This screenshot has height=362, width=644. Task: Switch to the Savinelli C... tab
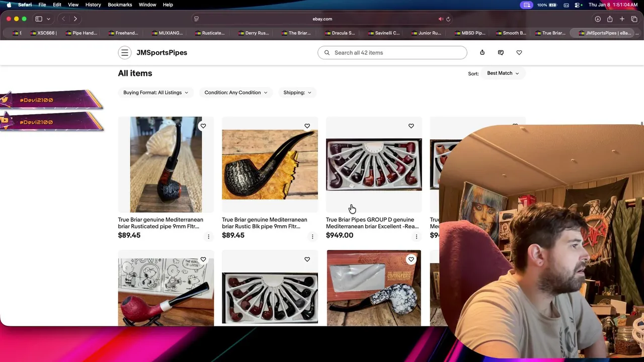[383, 33]
